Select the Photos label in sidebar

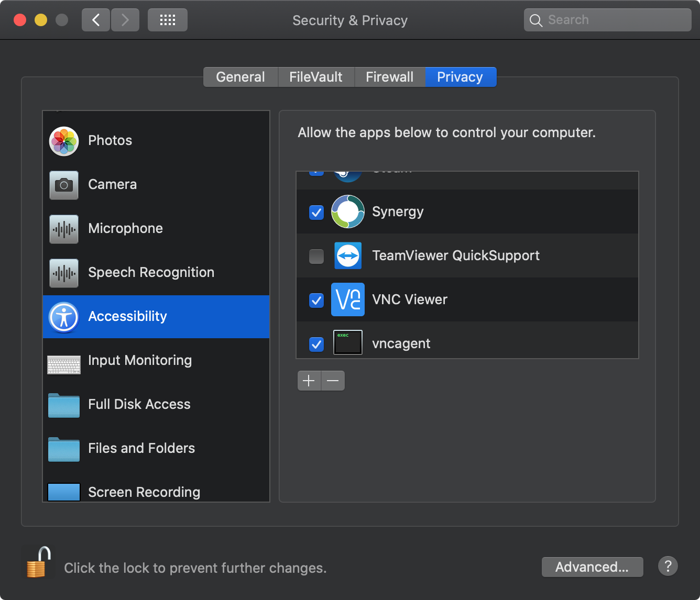click(x=110, y=140)
